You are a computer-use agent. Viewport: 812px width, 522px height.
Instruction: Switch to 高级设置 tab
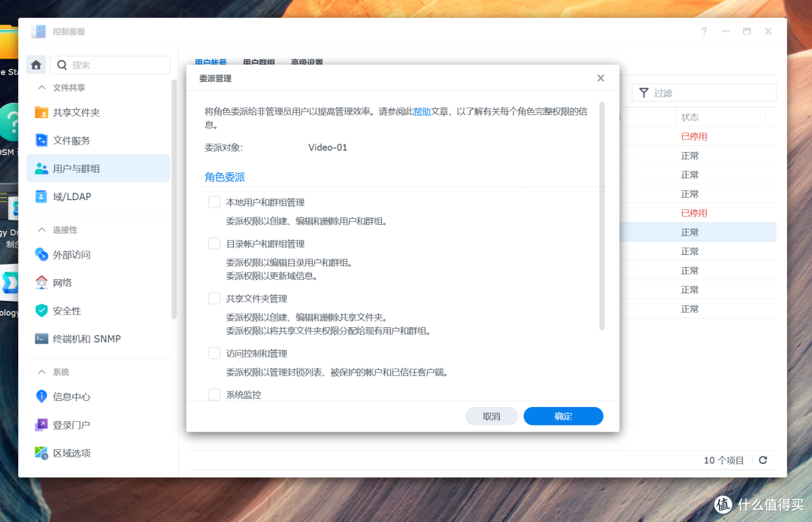307,62
